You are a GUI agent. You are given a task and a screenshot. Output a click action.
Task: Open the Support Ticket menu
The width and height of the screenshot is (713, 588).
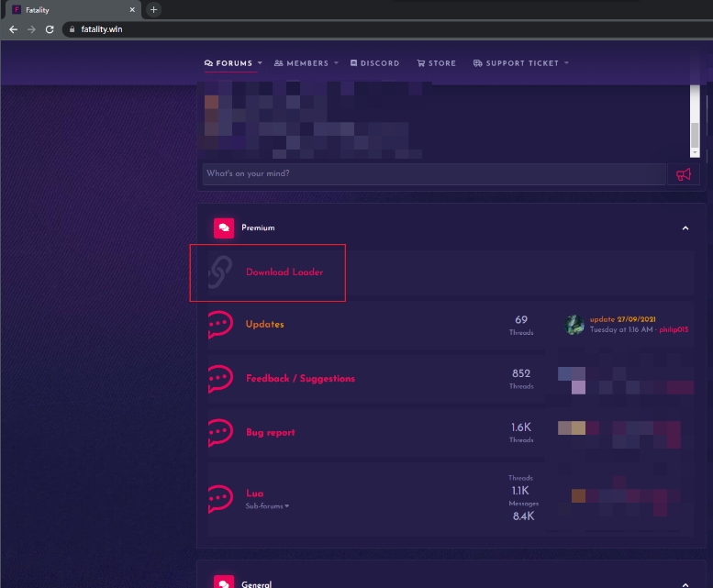point(520,63)
